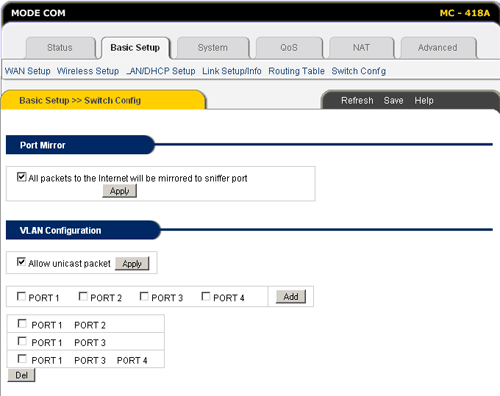Click the MC - 418A model label
The image size is (500, 396).
(x=465, y=13)
